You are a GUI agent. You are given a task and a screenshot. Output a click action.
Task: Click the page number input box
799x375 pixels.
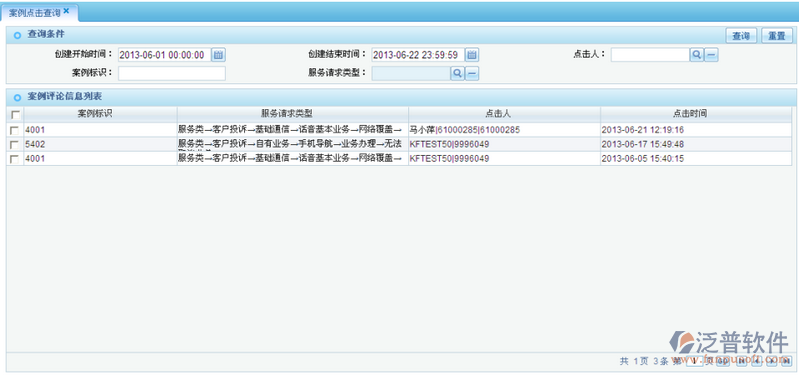(695, 361)
